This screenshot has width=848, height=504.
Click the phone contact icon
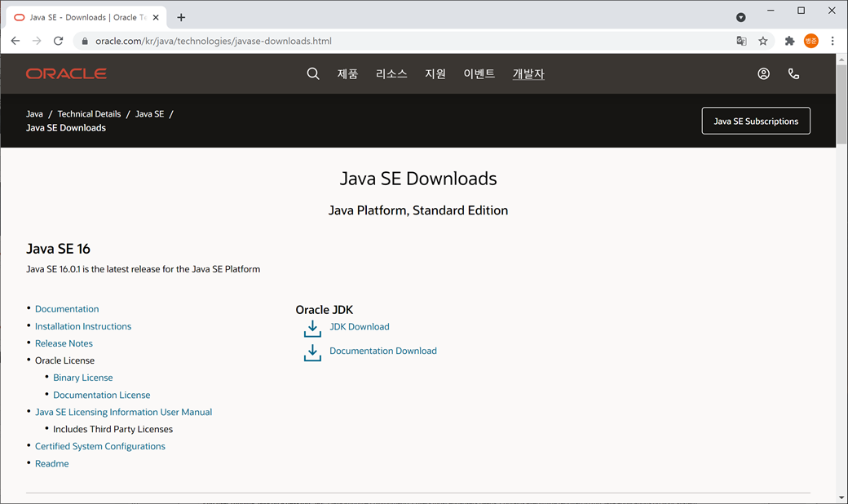tap(793, 73)
